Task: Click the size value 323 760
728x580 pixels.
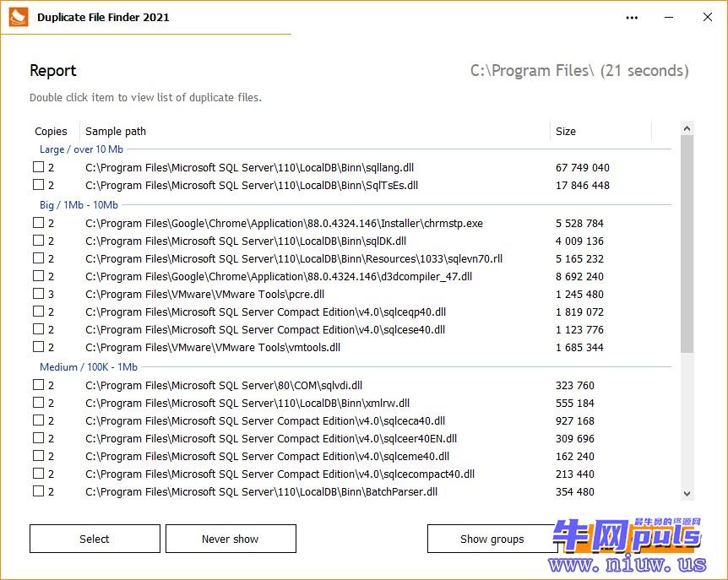Action: 575,385
